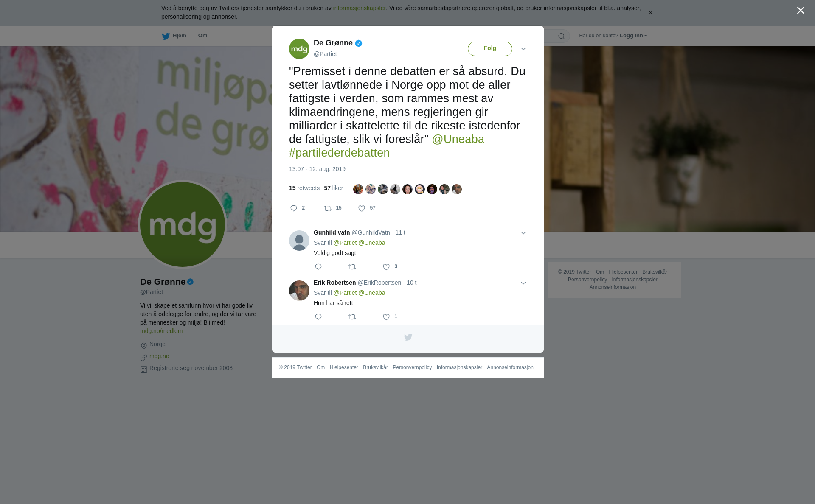
Task: Dismiss the cookie notice banner
Action: (650, 13)
